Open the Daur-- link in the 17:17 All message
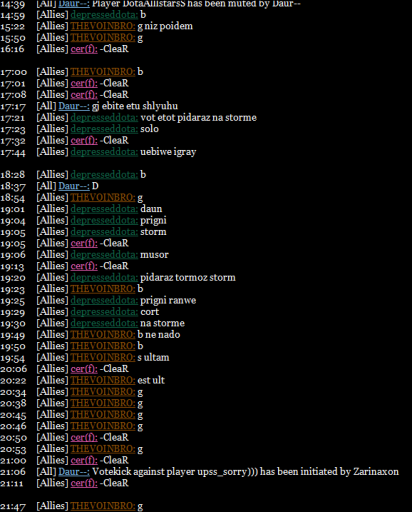 tap(74, 106)
